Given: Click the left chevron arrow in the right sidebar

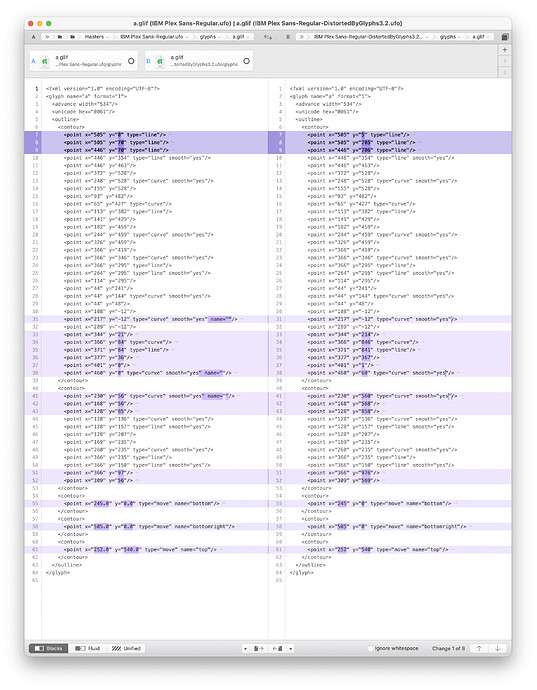Looking at the screenshot, I should pos(505,72).
